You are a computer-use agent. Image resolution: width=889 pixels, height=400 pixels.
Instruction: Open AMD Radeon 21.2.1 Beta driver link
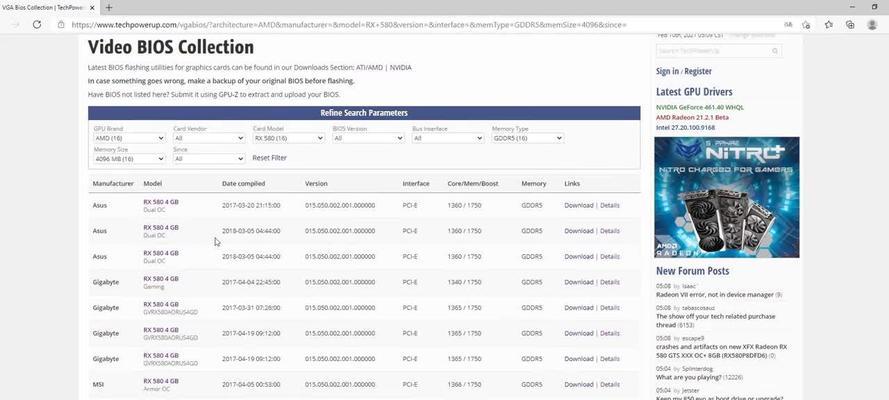tap(692, 117)
